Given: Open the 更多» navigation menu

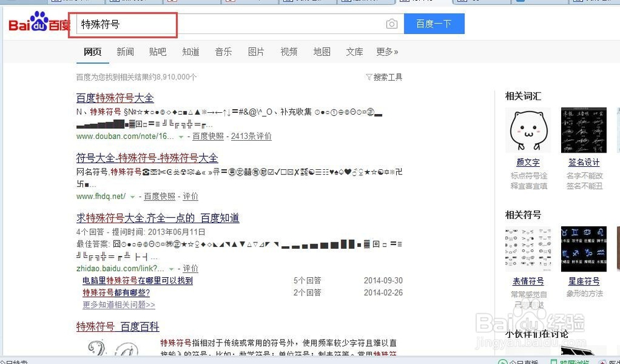Looking at the screenshot, I should (387, 52).
